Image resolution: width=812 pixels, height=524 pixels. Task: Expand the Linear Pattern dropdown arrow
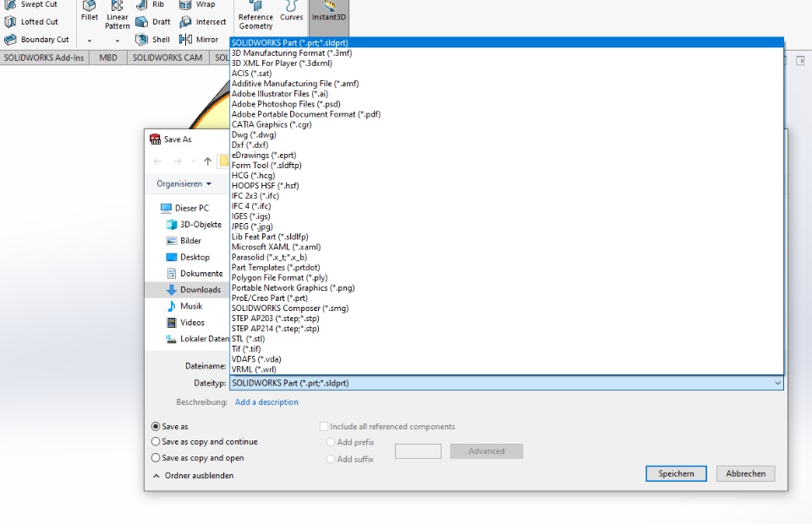(117, 41)
